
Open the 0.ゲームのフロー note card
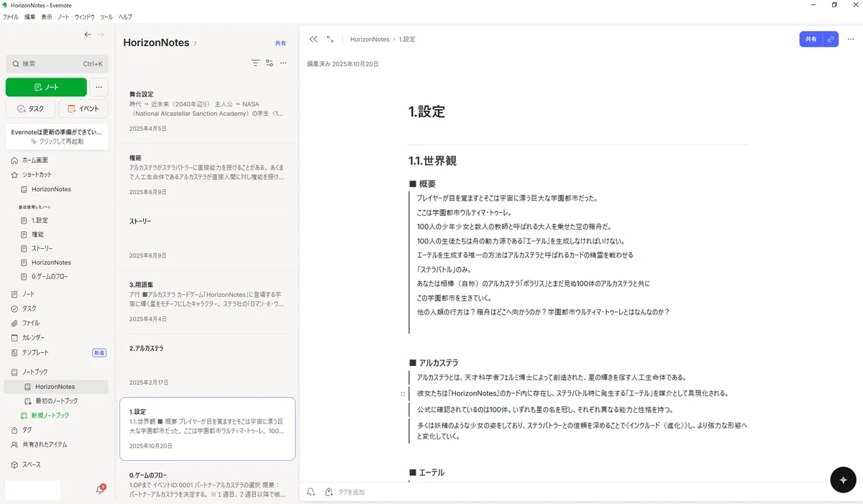coord(207,483)
